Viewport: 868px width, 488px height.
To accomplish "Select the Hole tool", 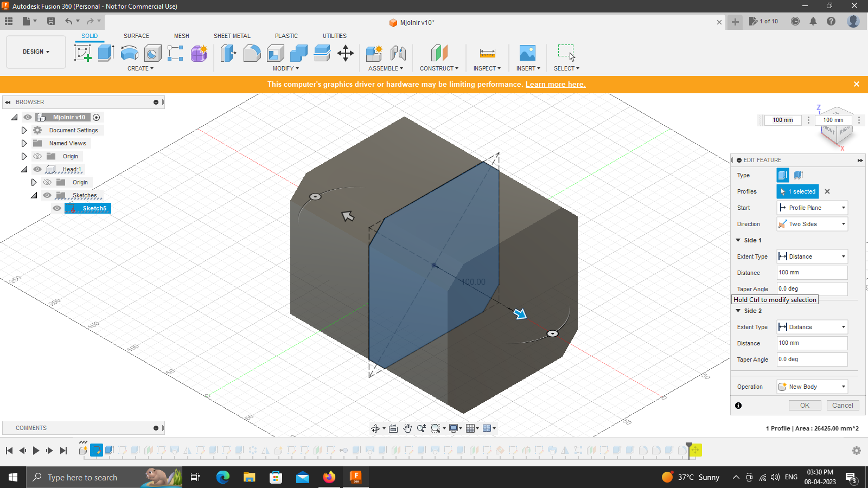I will [x=152, y=53].
